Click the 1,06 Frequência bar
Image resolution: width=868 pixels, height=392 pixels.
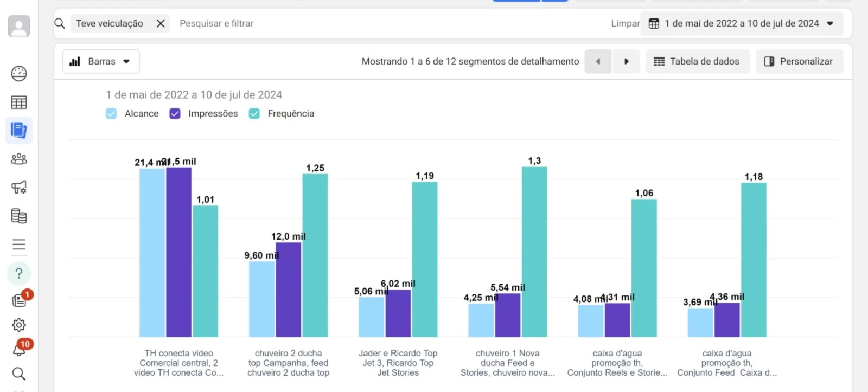[x=644, y=268]
